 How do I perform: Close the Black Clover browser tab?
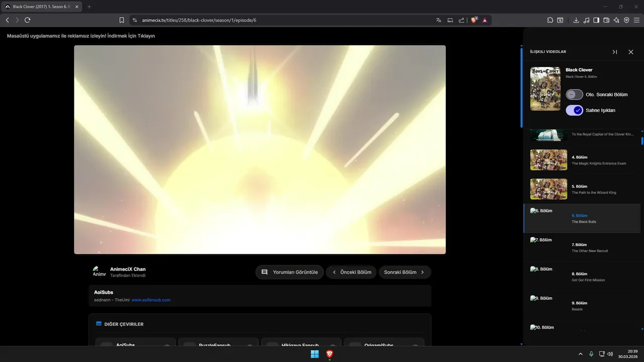click(x=77, y=7)
